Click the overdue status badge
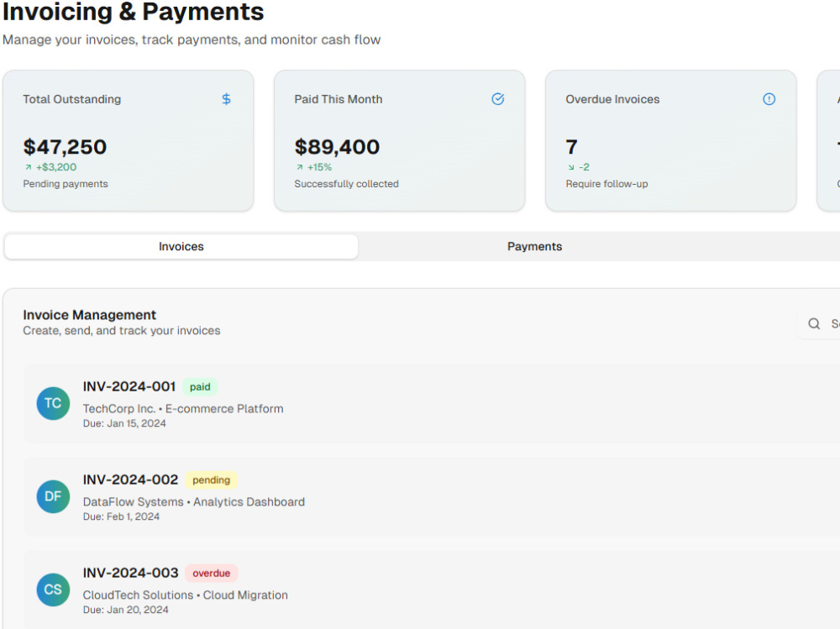 [x=211, y=574]
